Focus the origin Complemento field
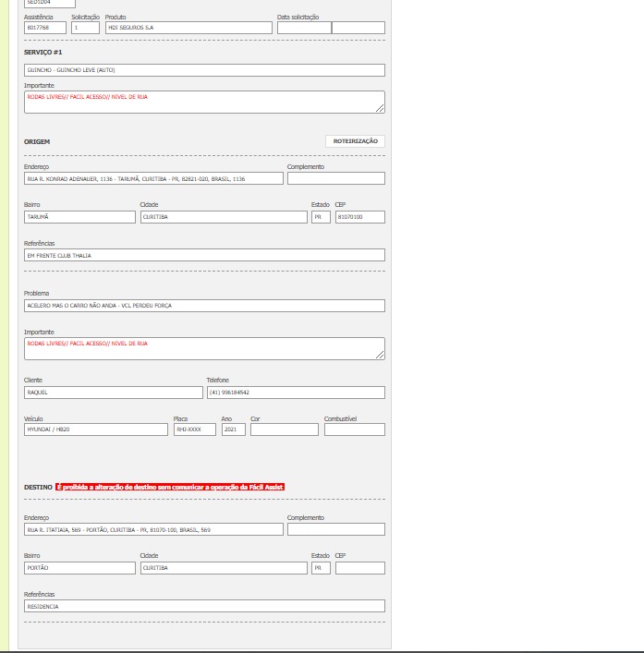The height and width of the screenshot is (653, 644). tap(335, 178)
